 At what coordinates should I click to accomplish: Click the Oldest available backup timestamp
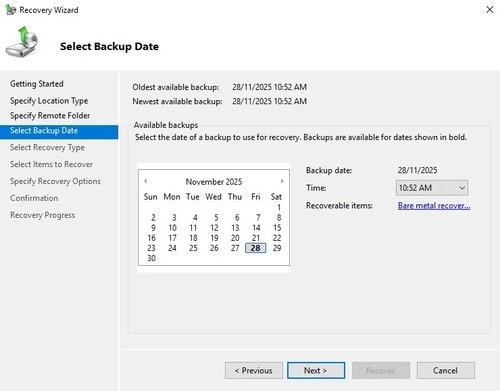pyautogui.click(x=269, y=87)
